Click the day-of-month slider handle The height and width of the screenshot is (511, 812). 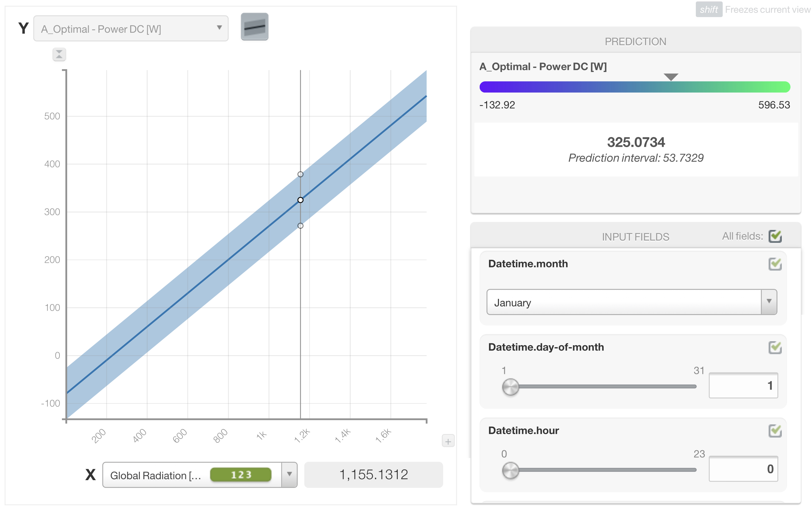[x=510, y=387]
